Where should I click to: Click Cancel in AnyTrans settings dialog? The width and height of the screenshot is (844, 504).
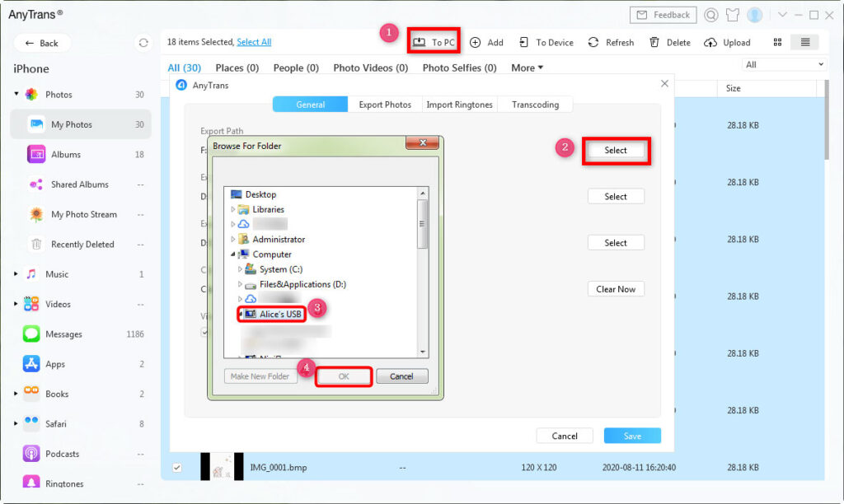(x=565, y=436)
